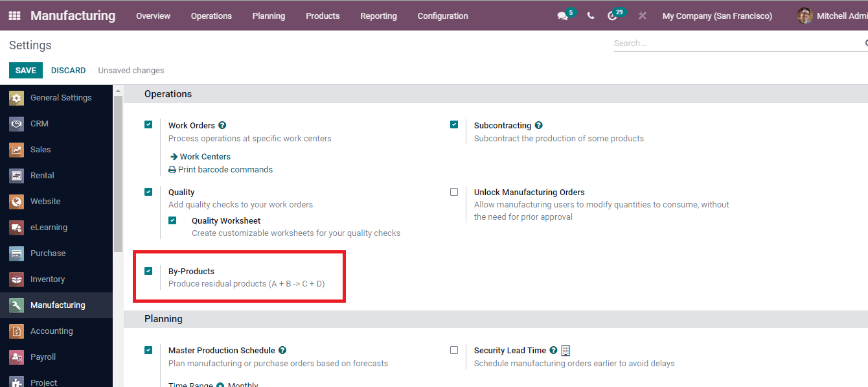Click the apps grid icon top left
The image size is (868, 387).
pos(14,15)
